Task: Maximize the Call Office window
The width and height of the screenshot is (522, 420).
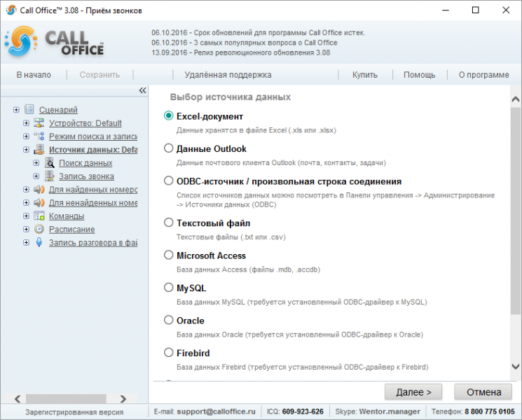Action: pyautogui.click(x=475, y=10)
